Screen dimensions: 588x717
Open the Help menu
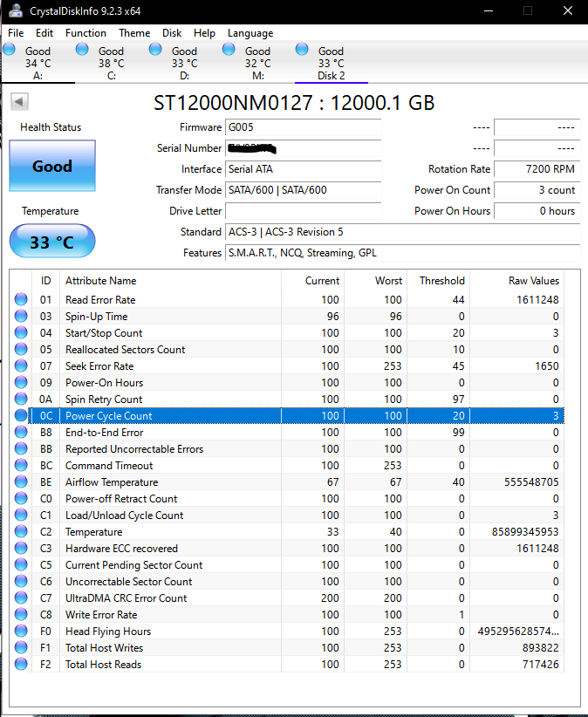(204, 33)
